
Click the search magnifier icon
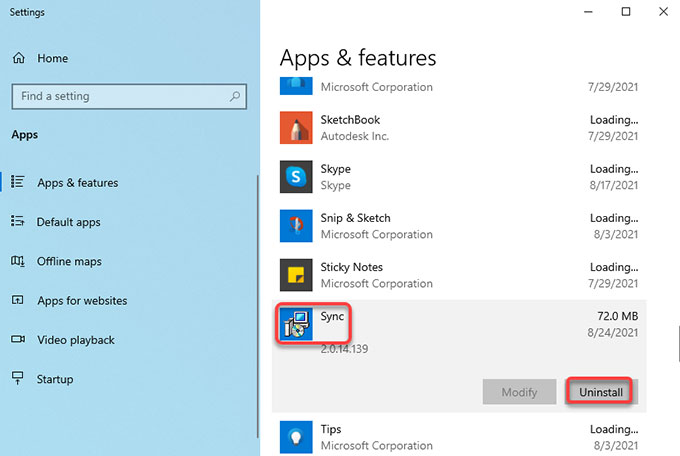235,96
